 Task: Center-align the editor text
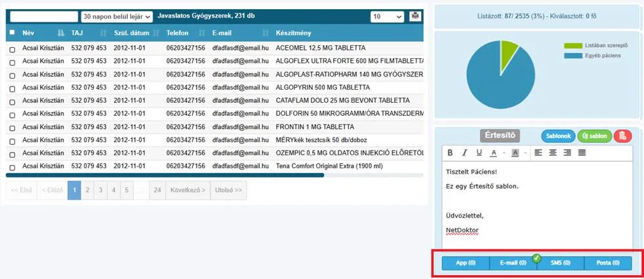pyautogui.click(x=553, y=153)
